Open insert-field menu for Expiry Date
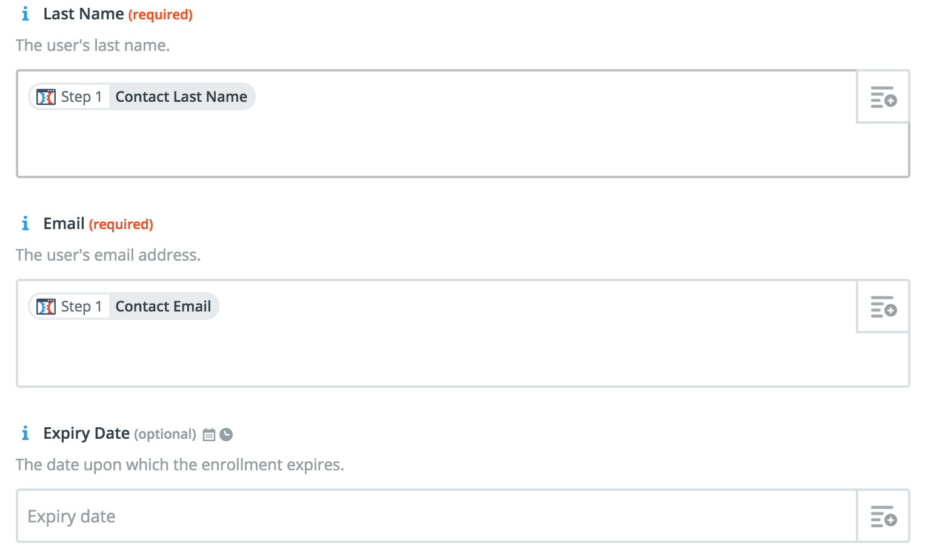This screenshot has width=925, height=560. [883, 516]
